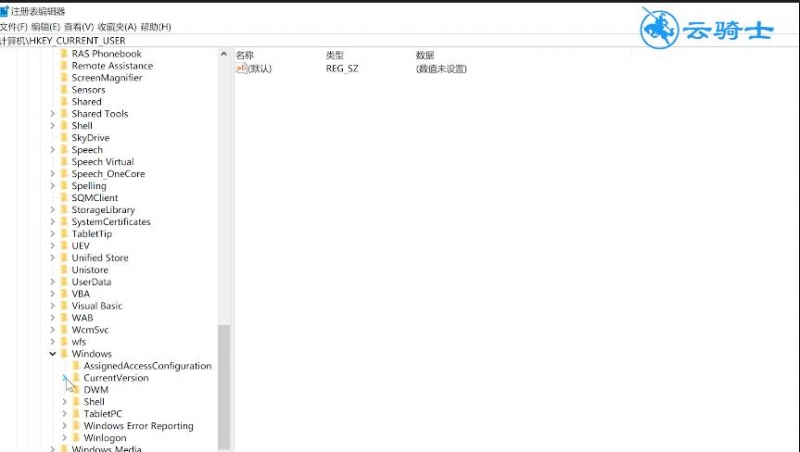Expand the Speech key
This screenshot has width=800, height=452.
[53, 149]
